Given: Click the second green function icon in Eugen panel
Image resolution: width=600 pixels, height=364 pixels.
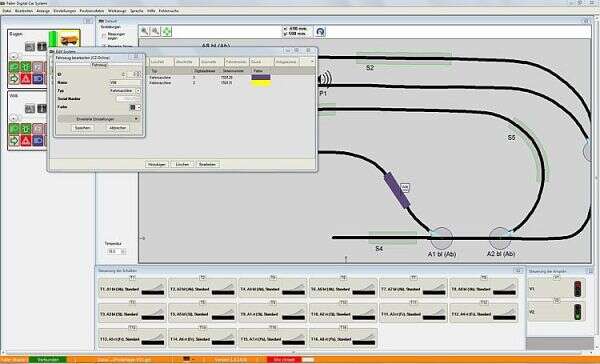Looking at the screenshot, I should 26,67.
